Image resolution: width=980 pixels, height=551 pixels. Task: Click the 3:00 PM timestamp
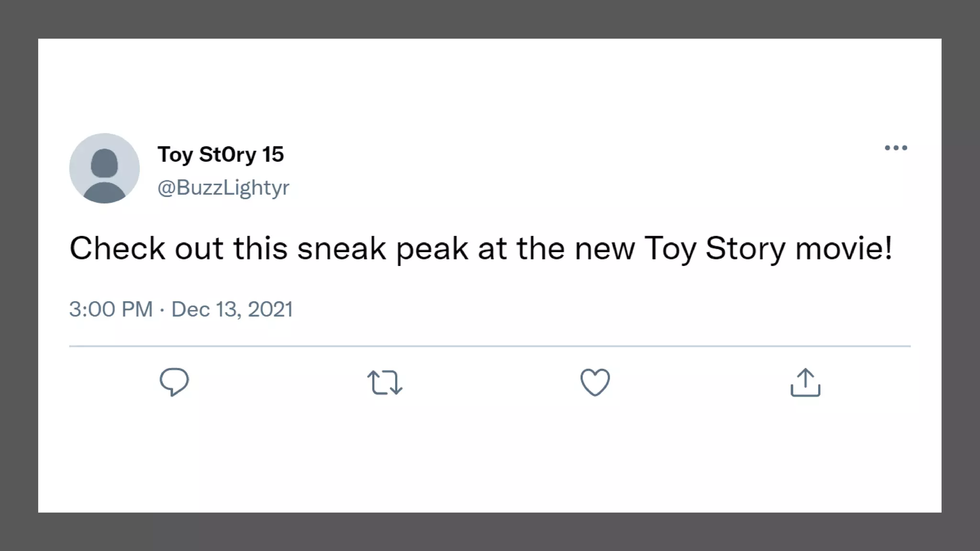(x=111, y=309)
